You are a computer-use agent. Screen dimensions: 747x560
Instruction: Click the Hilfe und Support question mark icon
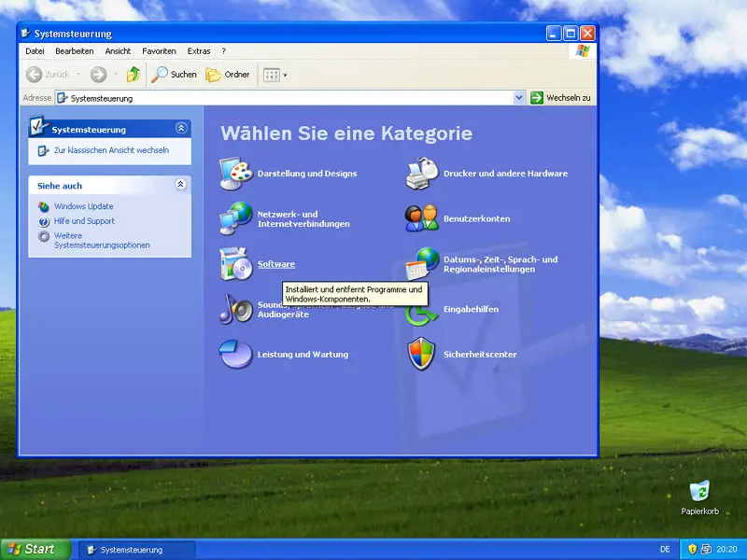tap(44, 221)
